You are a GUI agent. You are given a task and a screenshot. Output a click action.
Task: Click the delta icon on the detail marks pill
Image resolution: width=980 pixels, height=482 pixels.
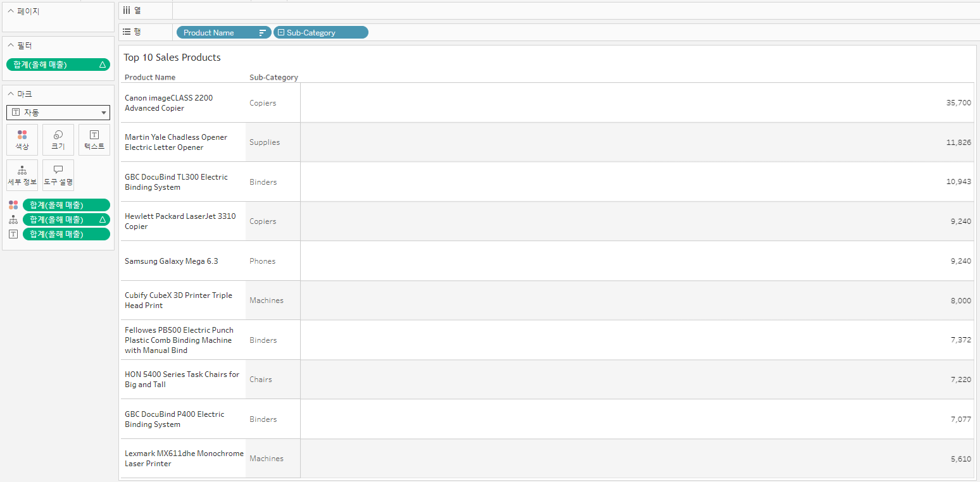[103, 219]
